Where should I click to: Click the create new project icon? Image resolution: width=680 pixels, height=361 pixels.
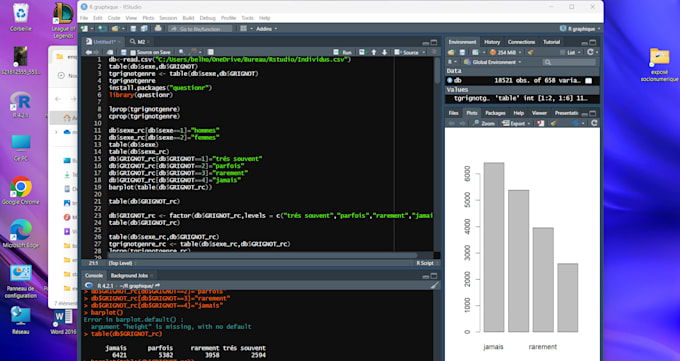tap(102, 29)
